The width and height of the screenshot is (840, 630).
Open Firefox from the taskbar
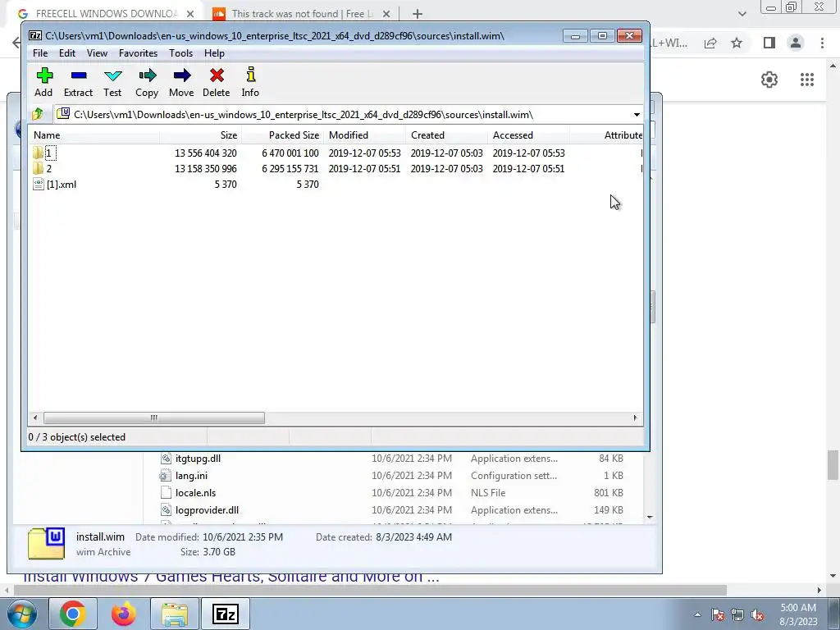pos(124,614)
